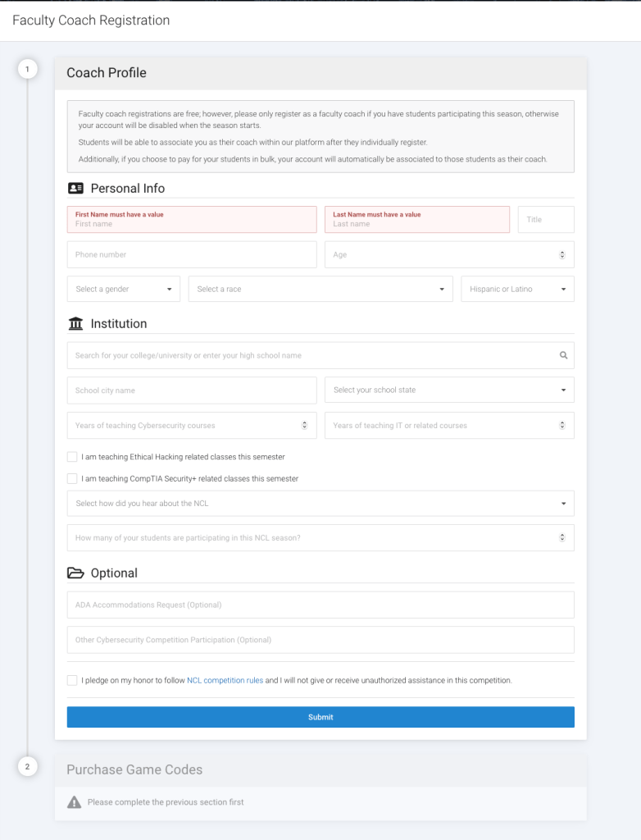
Task: Open the NCL competition rules link
Action: coord(225,680)
